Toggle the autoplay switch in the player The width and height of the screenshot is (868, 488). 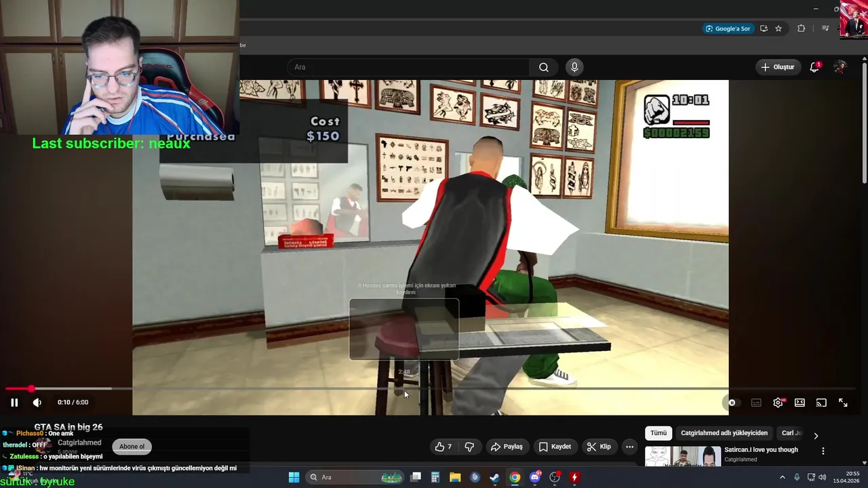pyautogui.click(x=732, y=403)
